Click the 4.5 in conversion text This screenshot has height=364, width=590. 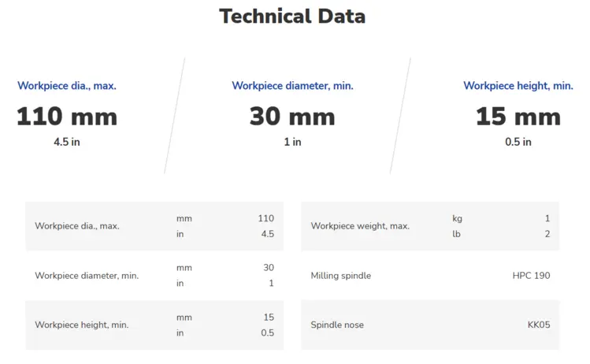click(x=67, y=142)
